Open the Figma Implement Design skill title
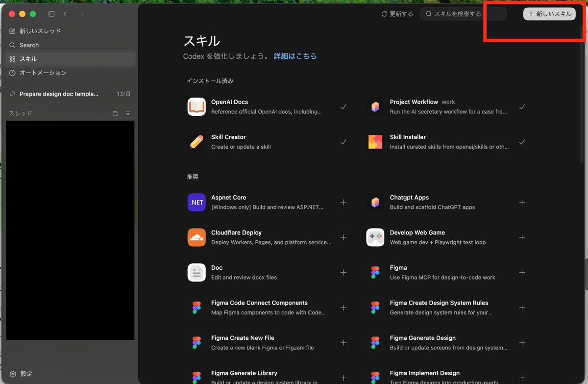Screen dimensions: 588x384 tap(425, 373)
